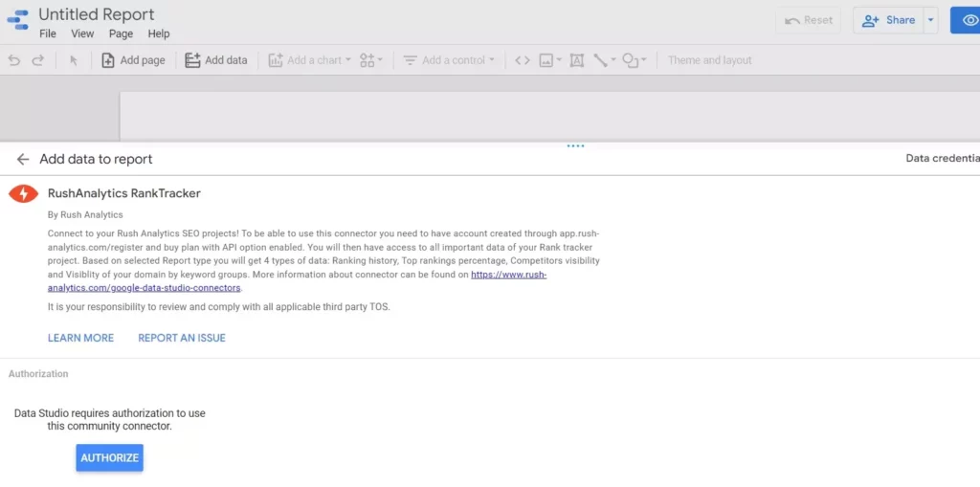Click the Reset button
Viewport: 980px width, 487px height.
point(808,20)
